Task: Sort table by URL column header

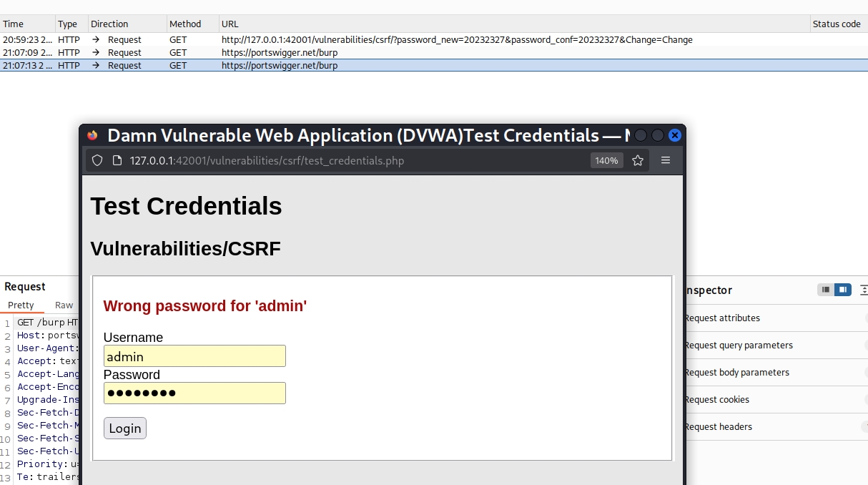Action: (514, 24)
